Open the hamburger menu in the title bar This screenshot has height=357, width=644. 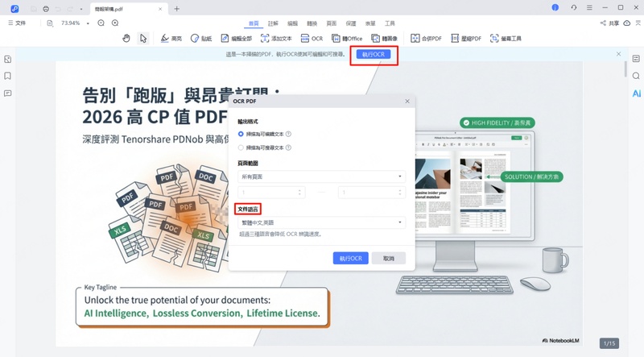(x=589, y=7)
